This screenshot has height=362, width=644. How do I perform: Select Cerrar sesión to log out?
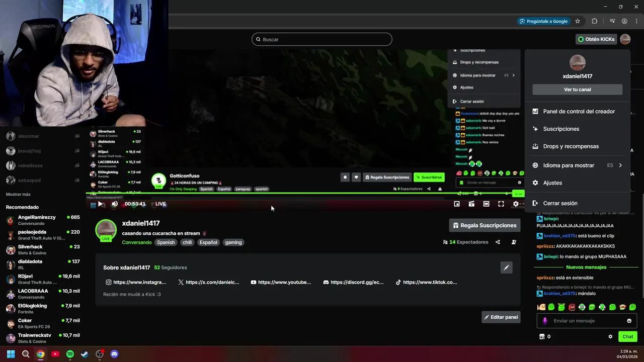[x=578, y=203]
